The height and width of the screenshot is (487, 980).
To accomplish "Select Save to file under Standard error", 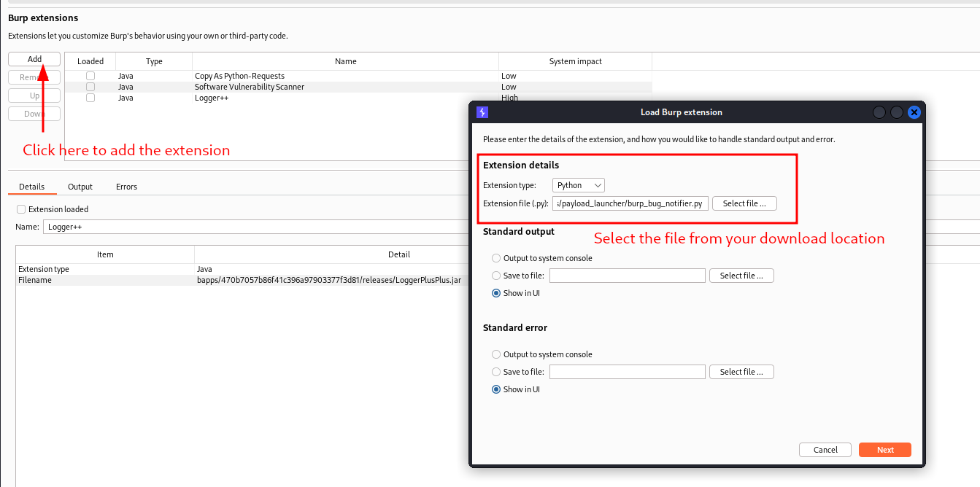I will (x=496, y=372).
